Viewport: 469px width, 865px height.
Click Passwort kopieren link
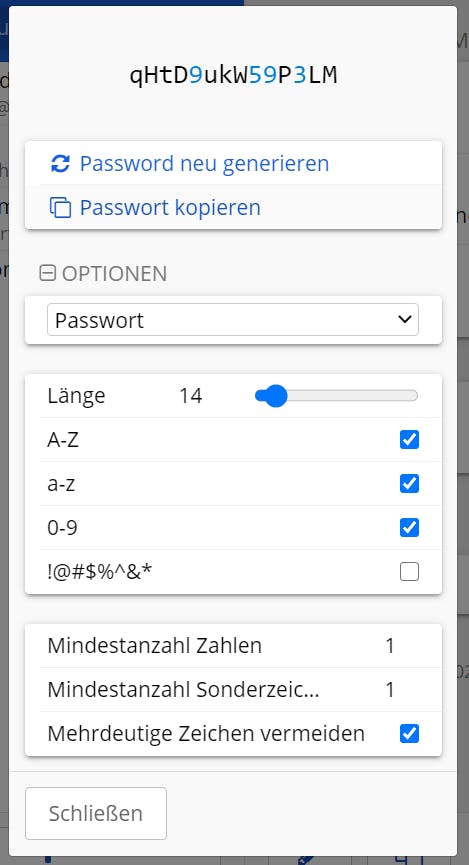click(x=170, y=207)
